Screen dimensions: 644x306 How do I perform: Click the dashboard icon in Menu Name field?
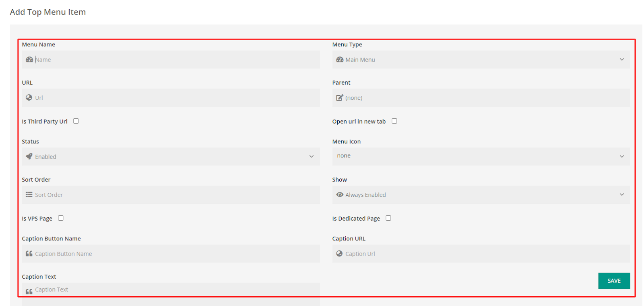click(29, 60)
